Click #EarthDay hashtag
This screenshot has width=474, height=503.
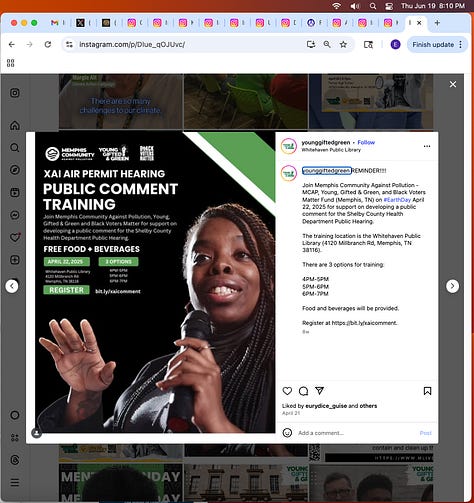click(x=397, y=200)
